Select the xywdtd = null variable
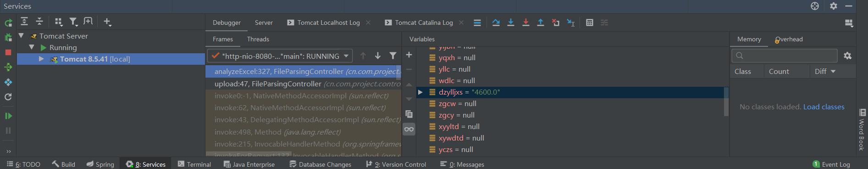This screenshot has width=868, height=169. pos(461,138)
